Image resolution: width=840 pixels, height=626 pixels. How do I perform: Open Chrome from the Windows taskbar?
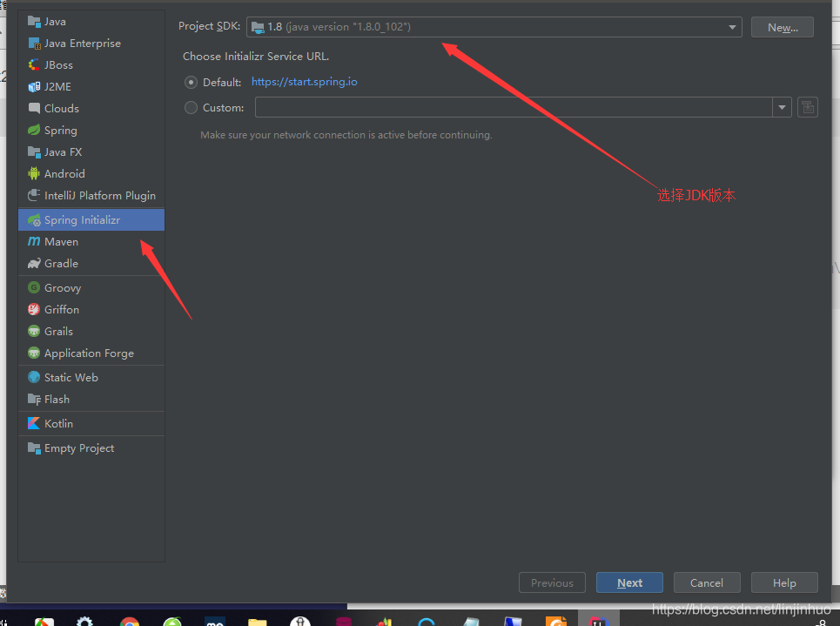point(129,622)
